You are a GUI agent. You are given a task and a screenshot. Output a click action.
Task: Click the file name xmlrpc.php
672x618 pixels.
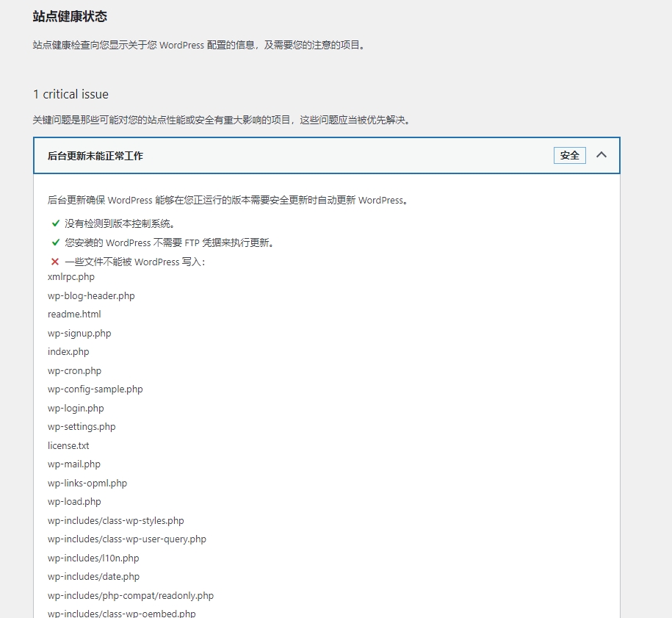pyautogui.click(x=71, y=276)
